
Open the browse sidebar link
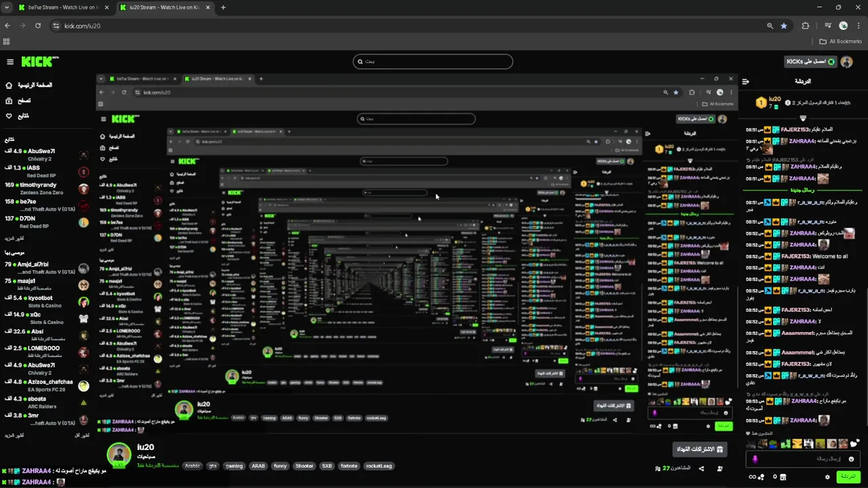pos(18,100)
